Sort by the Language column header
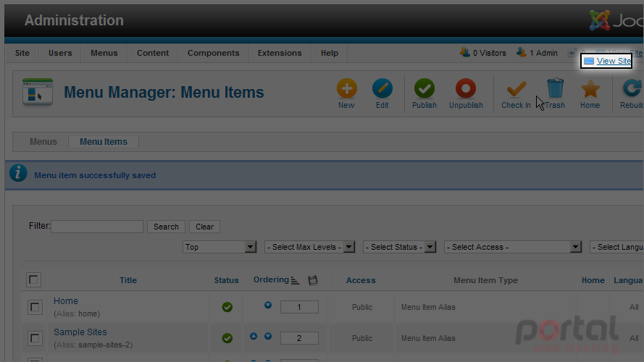Screen dimensions: 644x362 coord(628,280)
